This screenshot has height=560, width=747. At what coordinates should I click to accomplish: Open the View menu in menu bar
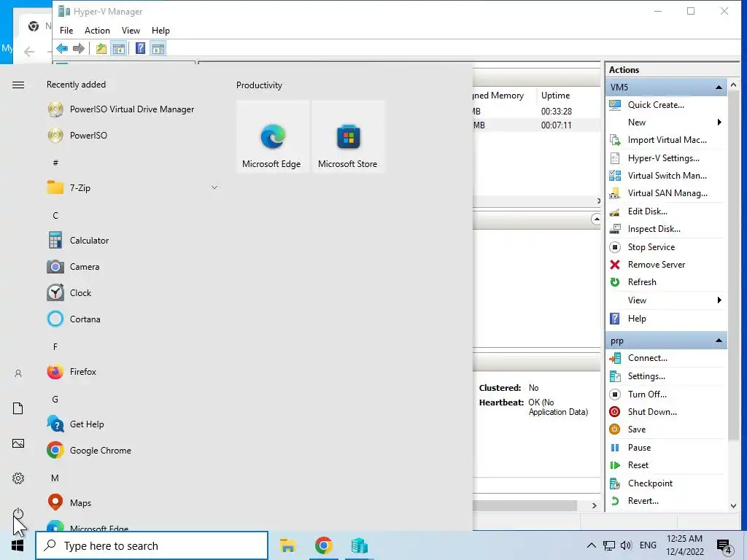131,31
